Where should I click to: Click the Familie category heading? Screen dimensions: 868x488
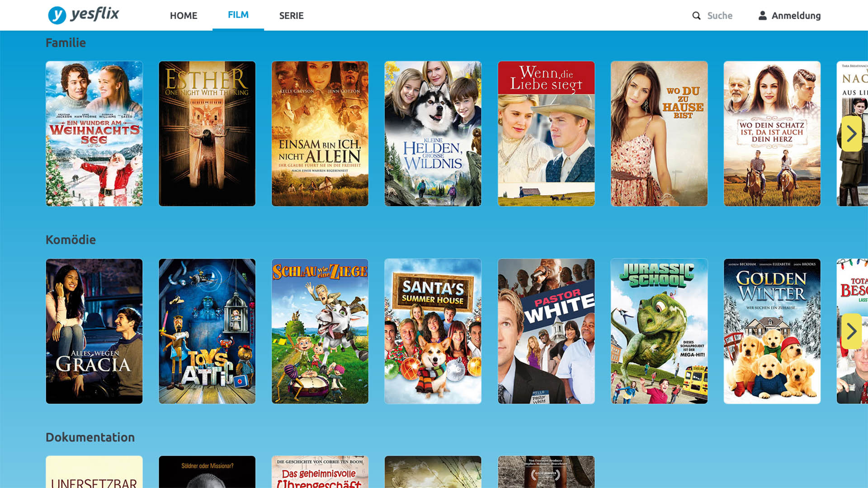tap(66, 43)
